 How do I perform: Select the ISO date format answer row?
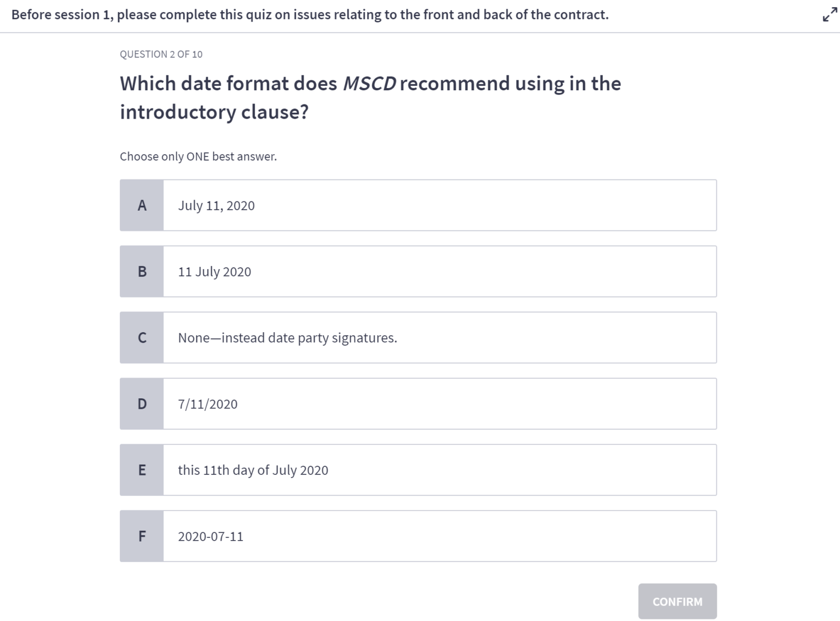(437, 536)
